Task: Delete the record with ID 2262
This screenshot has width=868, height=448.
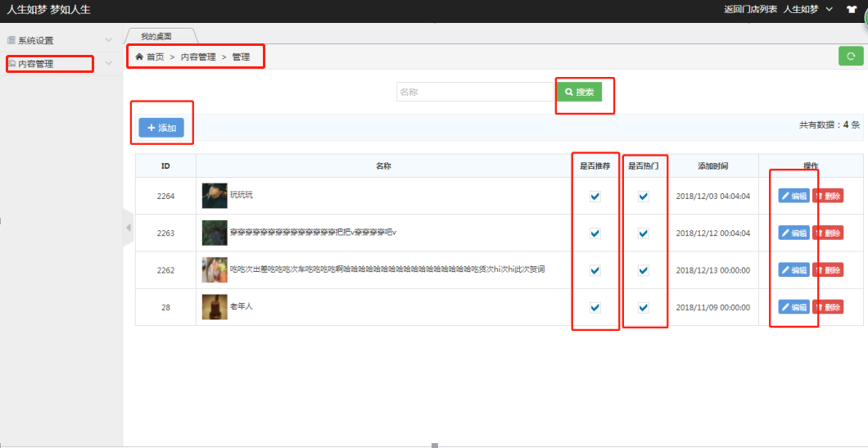Action: tap(828, 269)
